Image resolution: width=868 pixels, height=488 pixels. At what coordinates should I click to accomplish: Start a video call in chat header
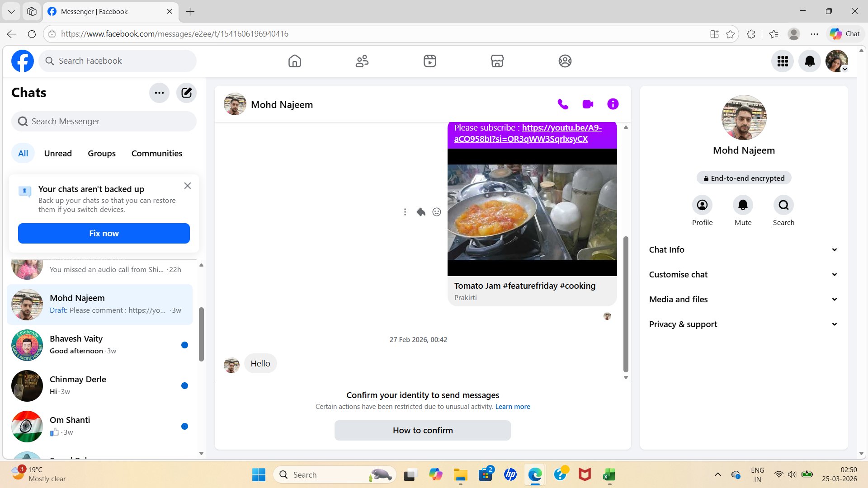(x=588, y=104)
